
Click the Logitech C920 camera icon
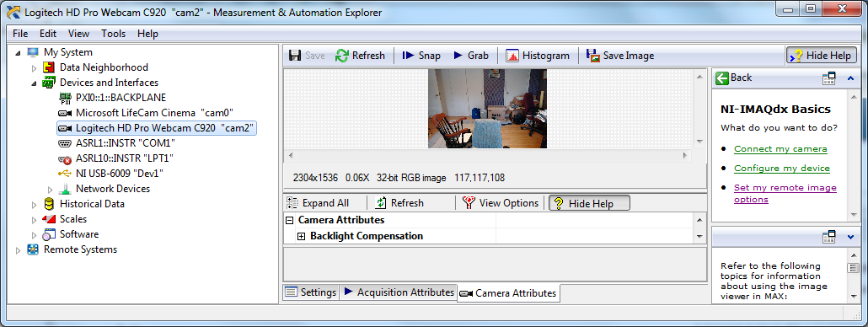[65, 128]
